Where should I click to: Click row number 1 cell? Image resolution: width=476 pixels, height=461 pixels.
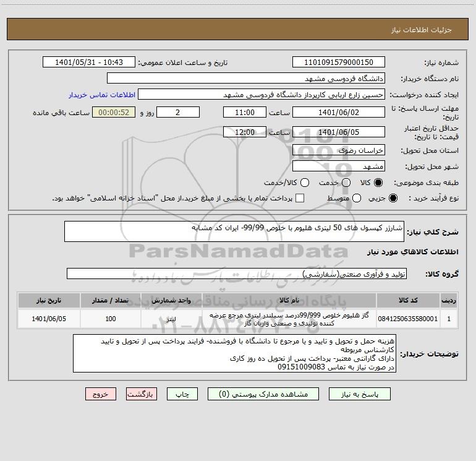(449, 319)
